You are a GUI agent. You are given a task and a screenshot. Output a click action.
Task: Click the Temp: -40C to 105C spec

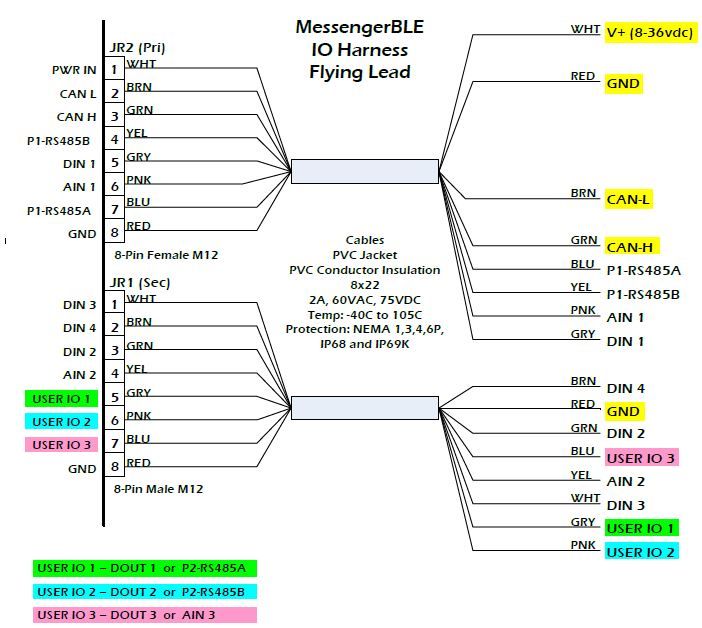364,315
